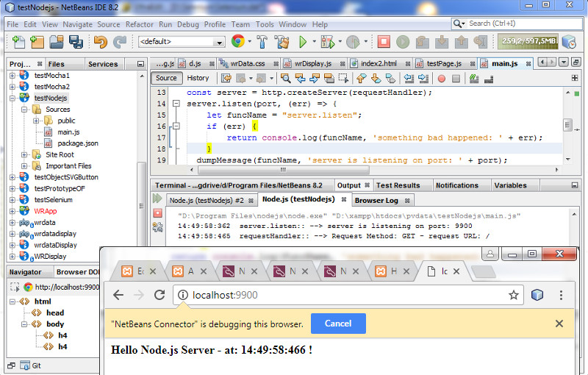
Task: Switch to the Test Results tab
Action: point(398,185)
